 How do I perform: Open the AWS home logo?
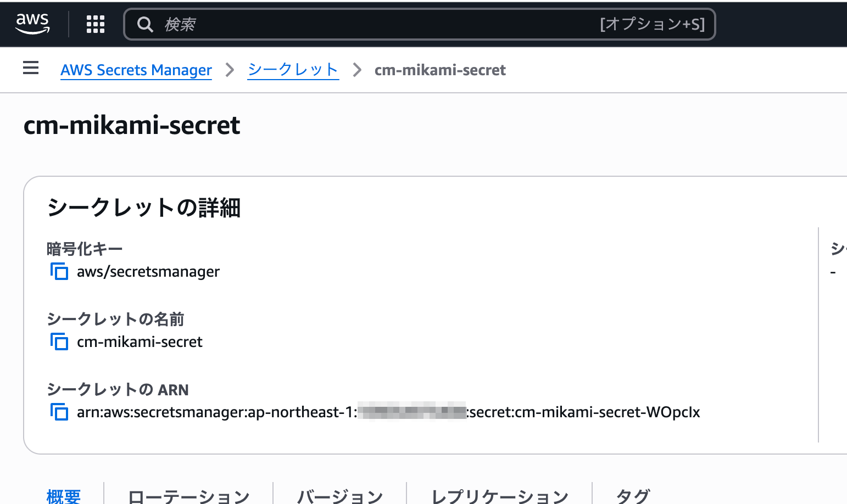click(x=32, y=24)
